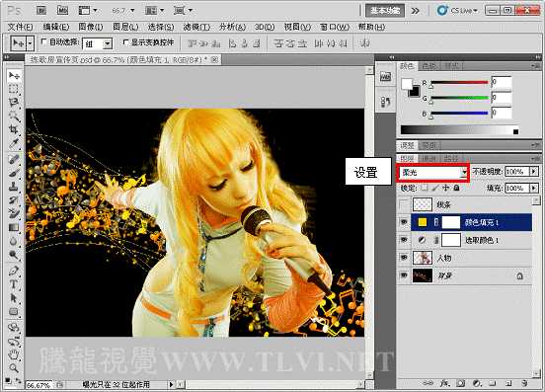Hide the 选取颜色 1 layer eye
The width and height of the screenshot is (545, 392).
coord(404,240)
